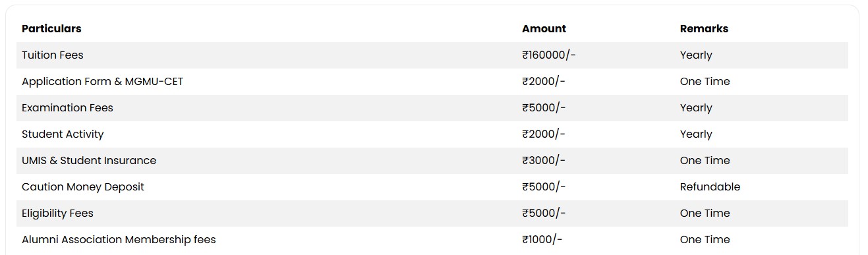Select the Remarks column header
This screenshot has width=868, height=255.
704,29
